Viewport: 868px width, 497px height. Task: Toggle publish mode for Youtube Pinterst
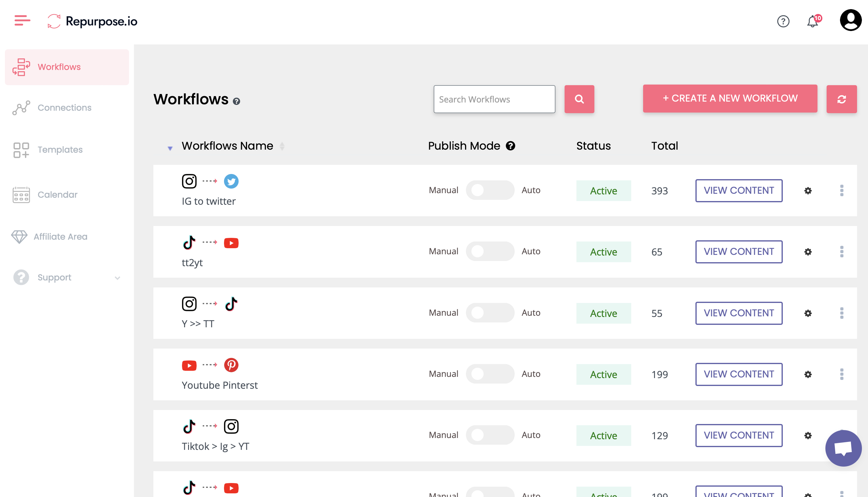(490, 374)
